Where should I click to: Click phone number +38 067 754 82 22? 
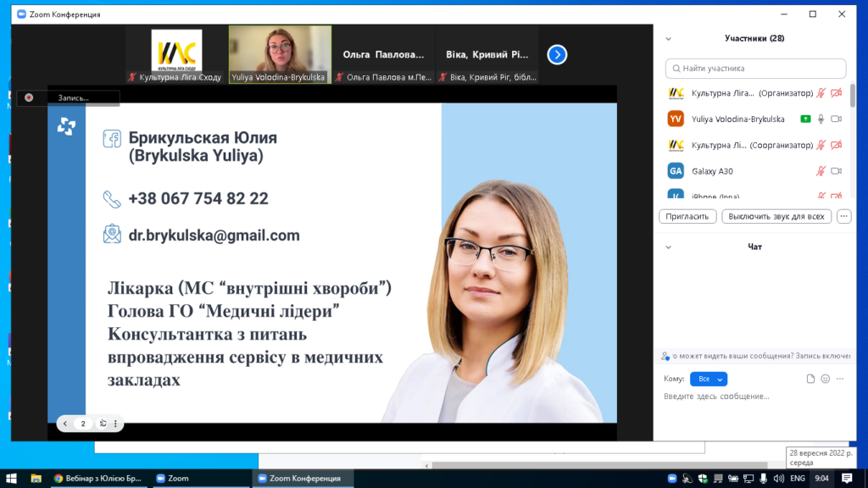click(198, 198)
